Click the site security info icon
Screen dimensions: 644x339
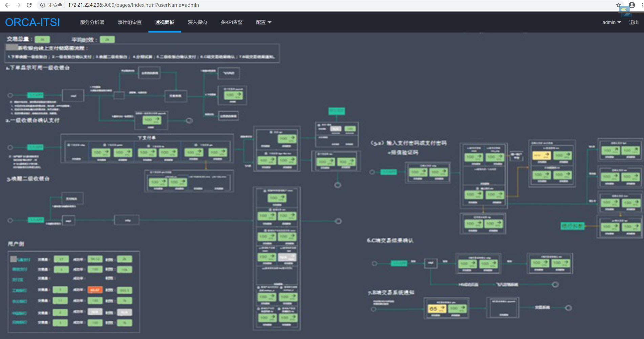click(43, 5)
